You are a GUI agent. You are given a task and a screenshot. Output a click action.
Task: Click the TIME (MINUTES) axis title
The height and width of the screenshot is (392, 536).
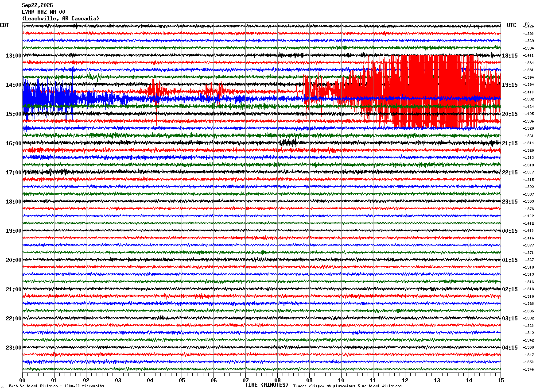[x=267, y=385]
